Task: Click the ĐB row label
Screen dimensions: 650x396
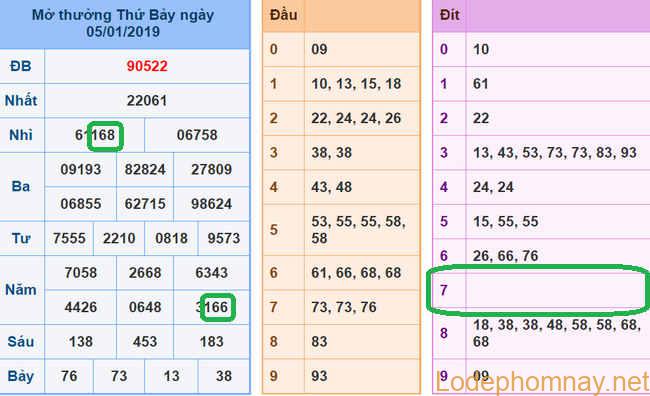Action: pyautogui.click(x=21, y=66)
